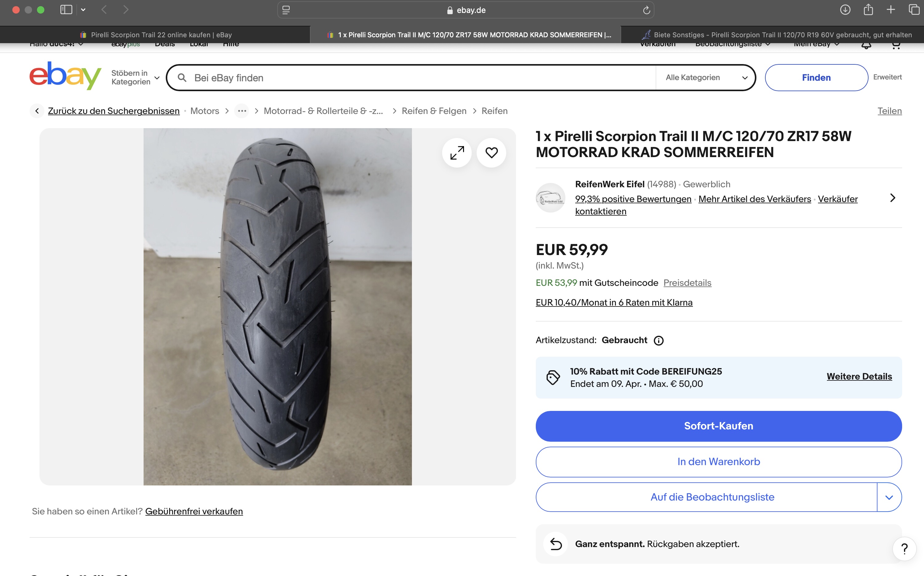This screenshot has height=576, width=924.
Task: Open a new Safari tab with plus icon
Action: pos(891,10)
